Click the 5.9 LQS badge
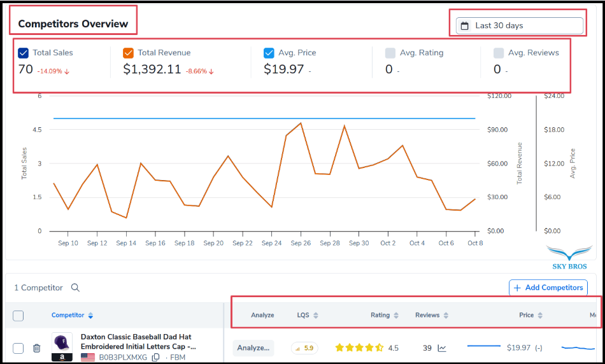The height and width of the screenshot is (364, 605). [x=304, y=348]
